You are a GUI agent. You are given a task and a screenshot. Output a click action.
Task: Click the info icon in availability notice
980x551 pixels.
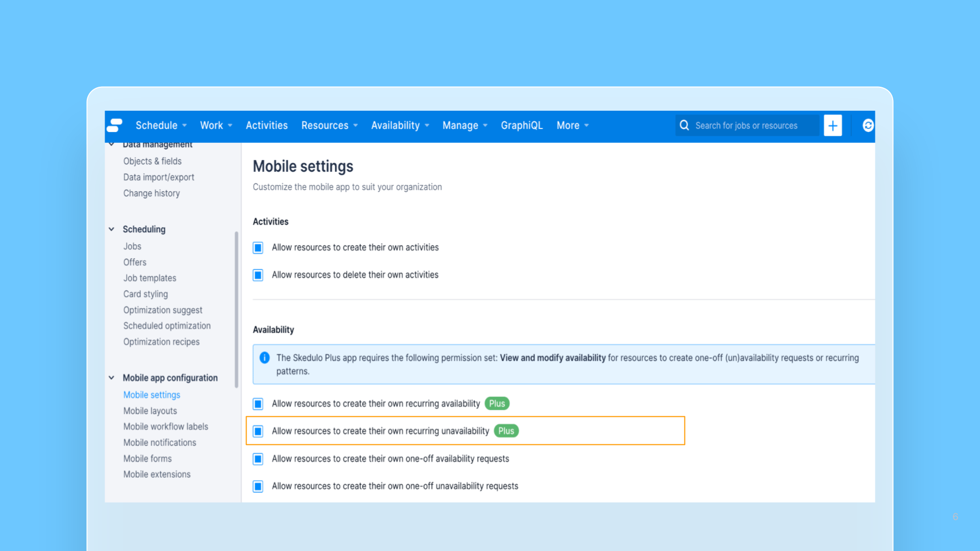click(x=264, y=358)
